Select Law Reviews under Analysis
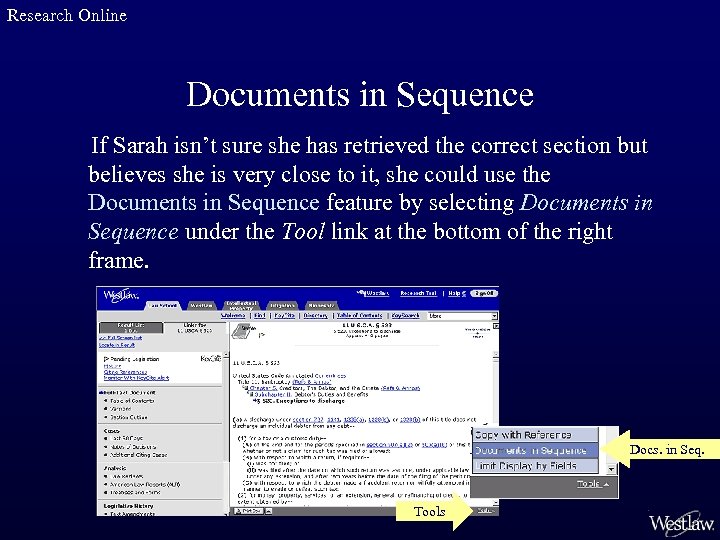This screenshot has height=540, width=720. coord(125,477)
